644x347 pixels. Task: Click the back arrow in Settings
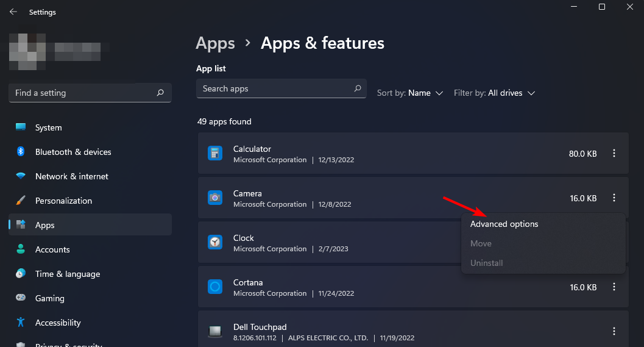[13, 12]
